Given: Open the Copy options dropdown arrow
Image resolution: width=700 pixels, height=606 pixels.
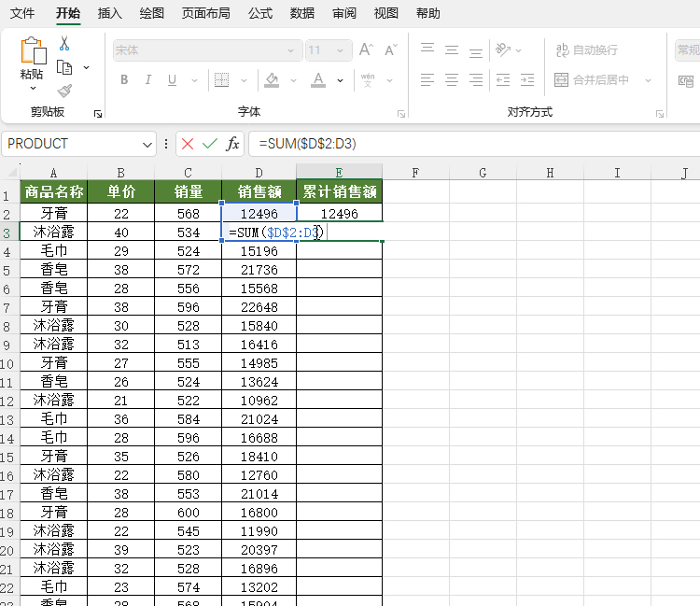Looking at the screenshot, I should point(86,68).
